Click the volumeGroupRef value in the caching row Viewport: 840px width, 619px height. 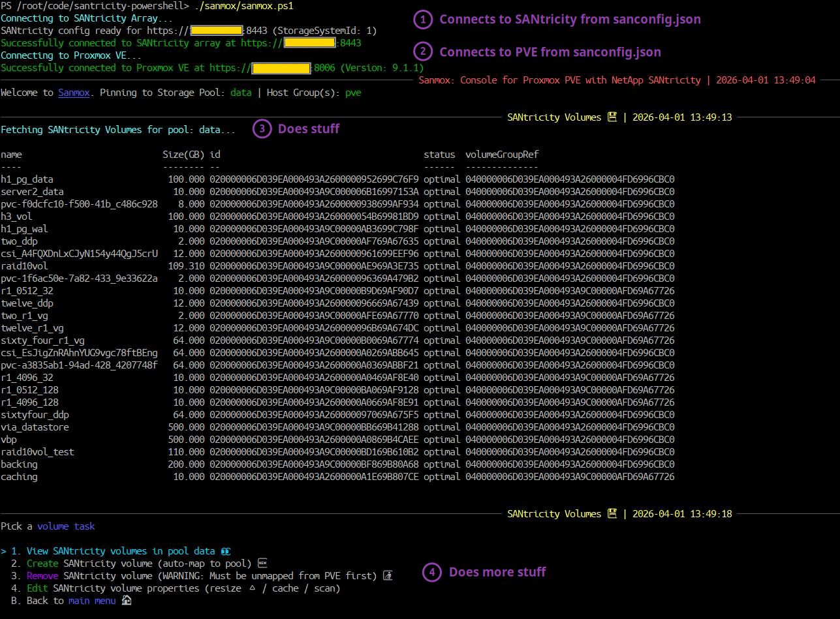(x=570, y=477)
